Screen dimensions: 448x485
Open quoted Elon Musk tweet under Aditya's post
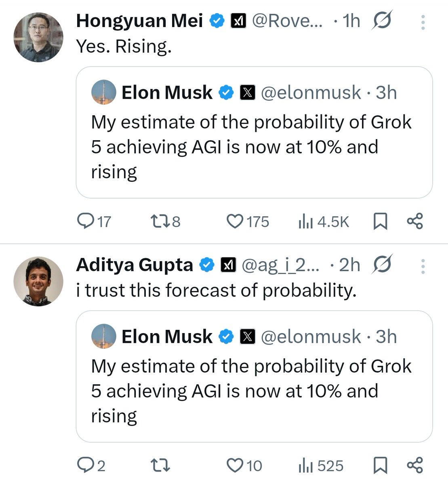pos(254,390)
